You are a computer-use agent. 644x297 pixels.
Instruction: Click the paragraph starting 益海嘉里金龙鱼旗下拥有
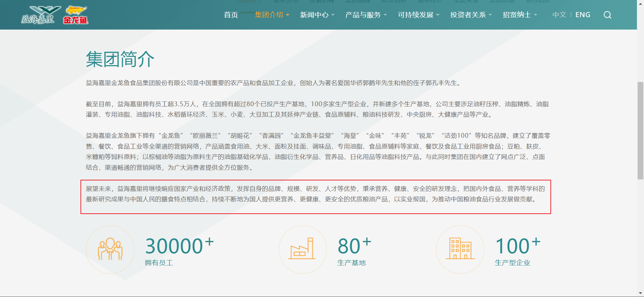318,152
